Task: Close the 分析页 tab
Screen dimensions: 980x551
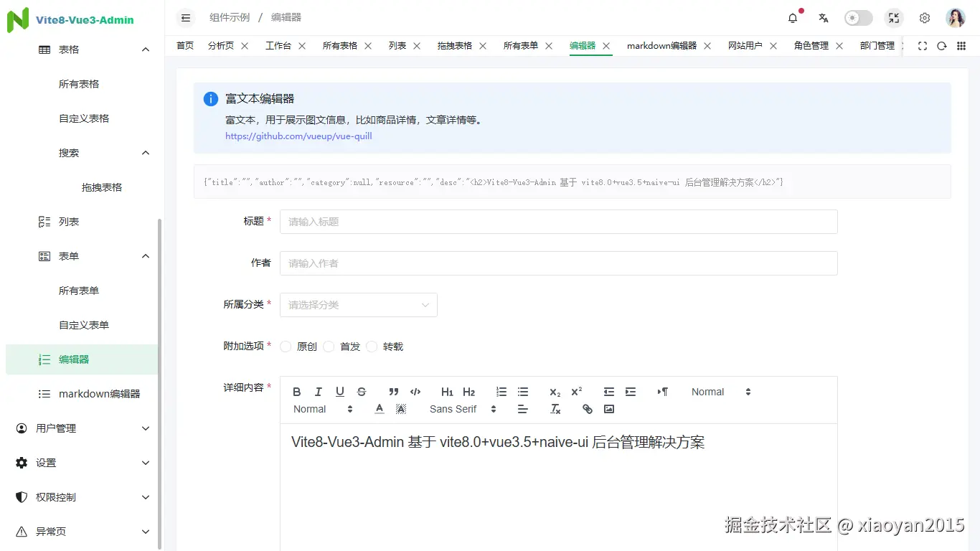Action: [x=245, y=46]
